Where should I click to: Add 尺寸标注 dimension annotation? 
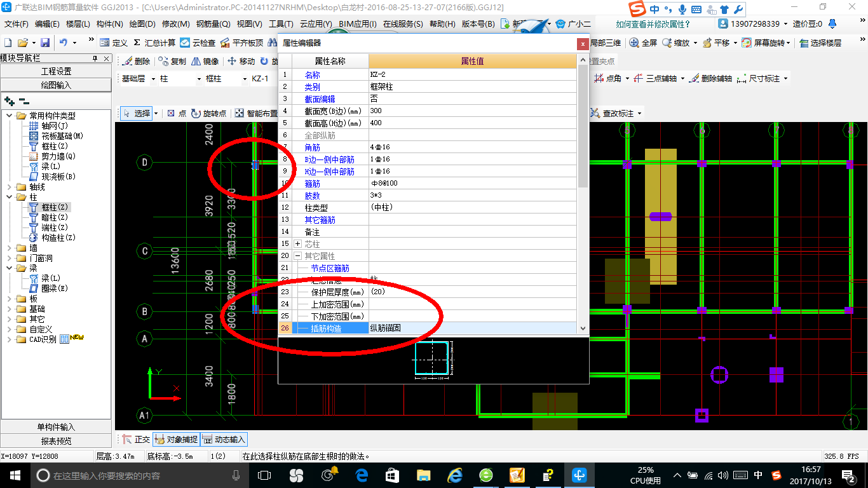(757, 78)
